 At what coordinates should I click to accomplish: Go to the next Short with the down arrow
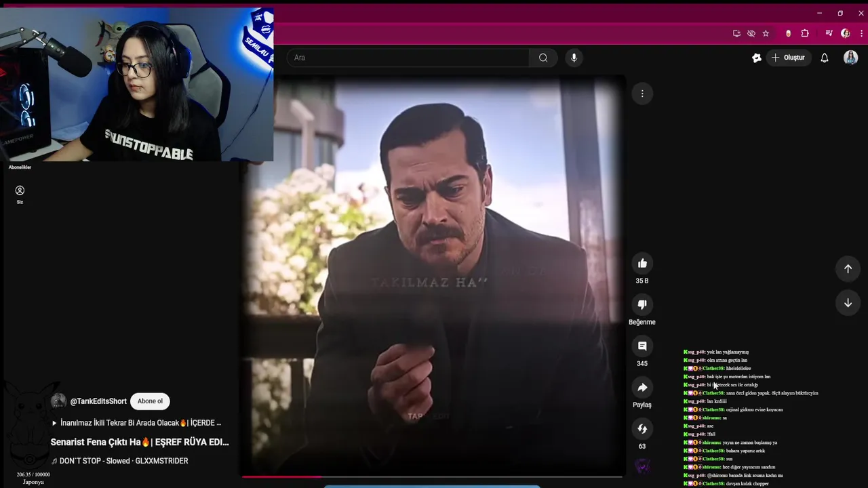click(848, 303)
